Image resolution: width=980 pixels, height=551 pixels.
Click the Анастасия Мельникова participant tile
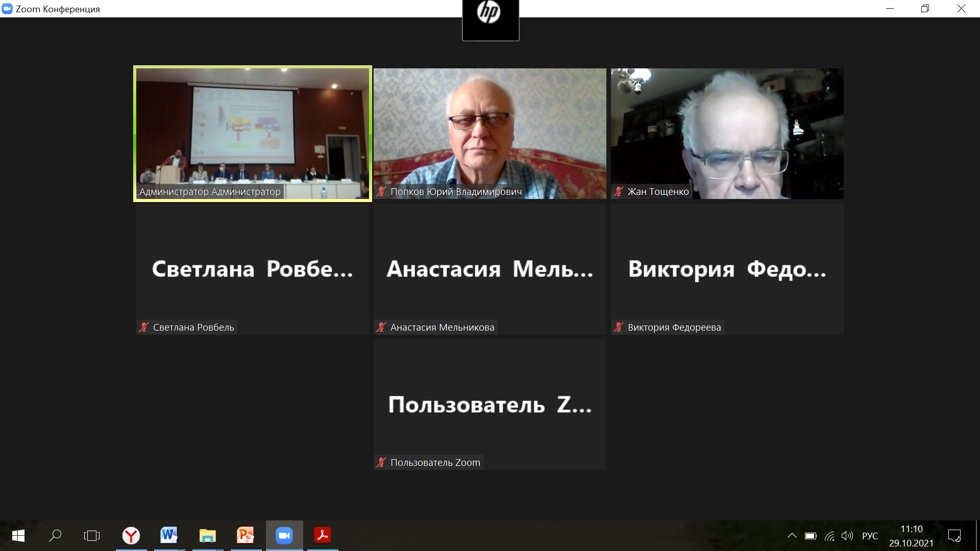click(x=489, y=269)
